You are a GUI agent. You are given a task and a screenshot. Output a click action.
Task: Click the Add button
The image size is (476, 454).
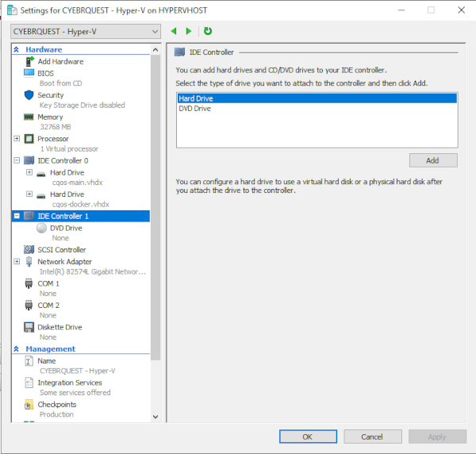point(432,160)
